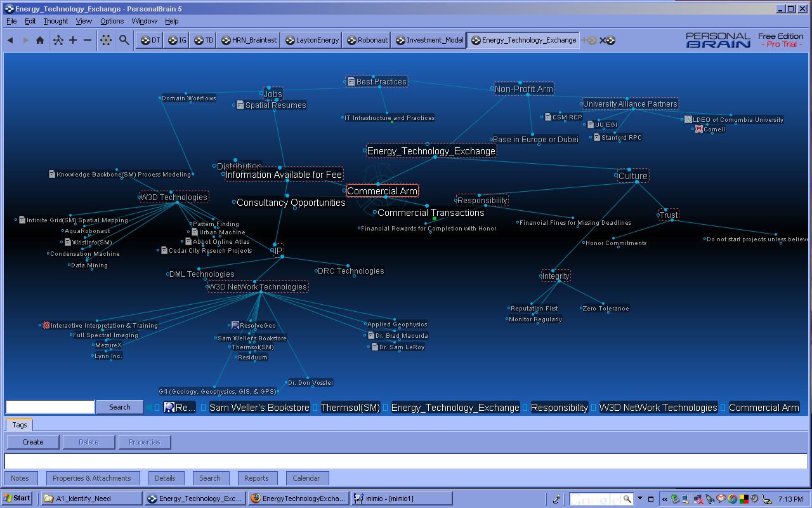Screen dimensions: 812x508
Task: Click note icon next to Urban Machine
Action: click(195, 232)
